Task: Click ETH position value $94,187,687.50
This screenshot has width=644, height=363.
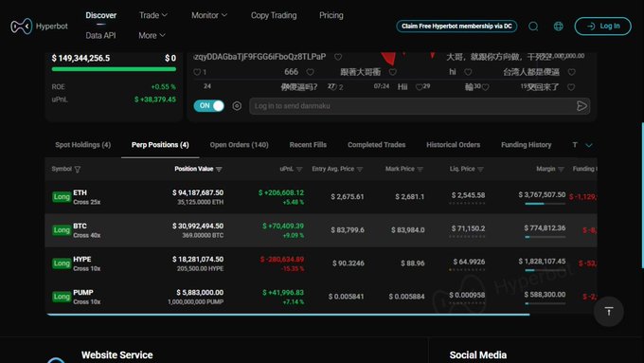Action: [x=198, y=192]
